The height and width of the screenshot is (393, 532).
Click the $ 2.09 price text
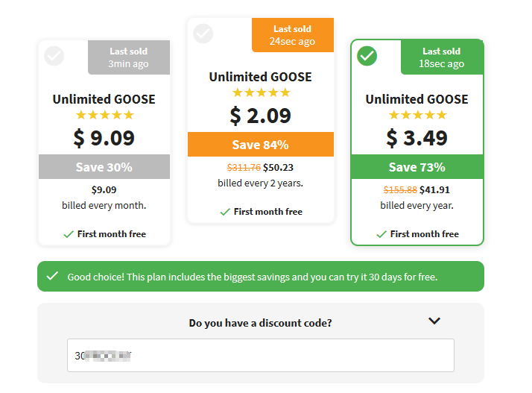pyautogui.click(x=260, y=116)
